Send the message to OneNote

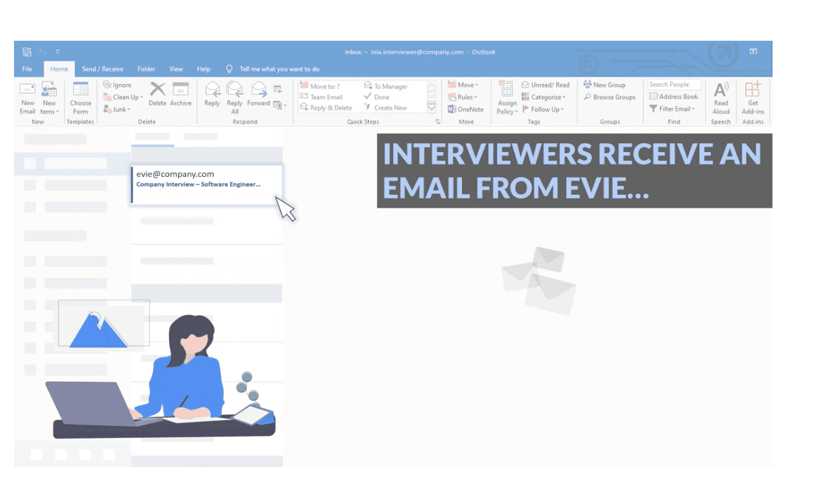tap(466, 109)
